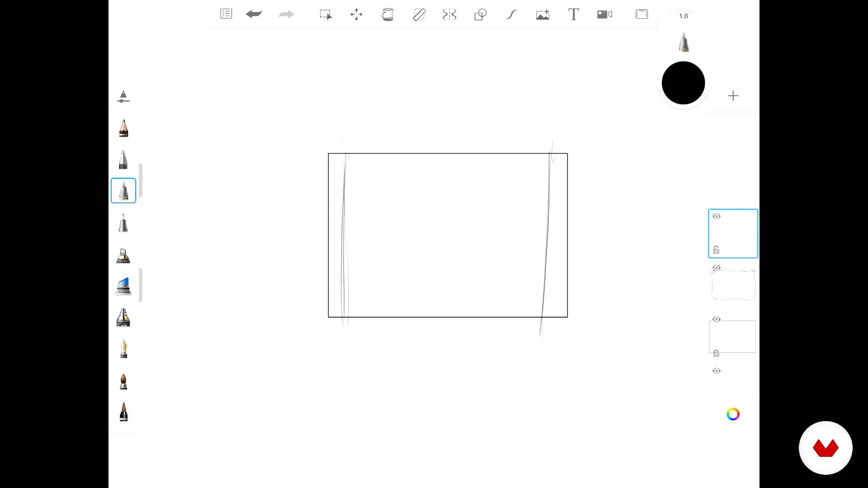The width and height of the screenshot is (868, 488).
Task: Select the Flood Fill bucket tool
Action: (x=387, y=14)
